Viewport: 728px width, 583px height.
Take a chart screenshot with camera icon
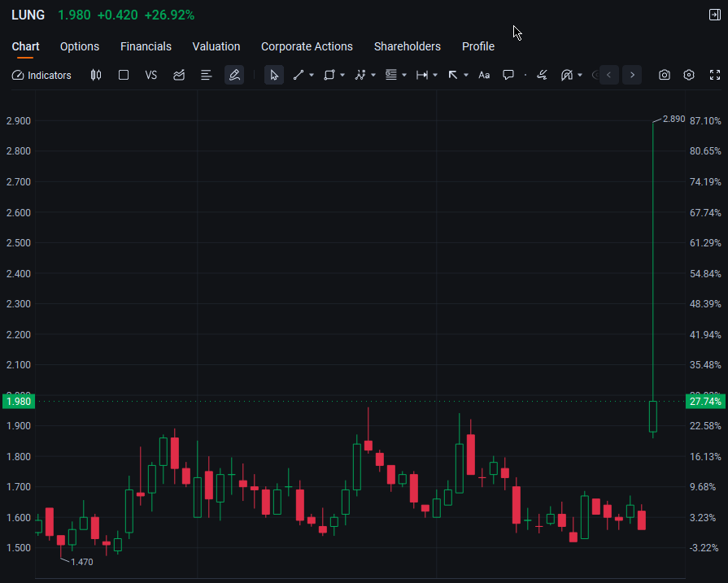[664, 75]
